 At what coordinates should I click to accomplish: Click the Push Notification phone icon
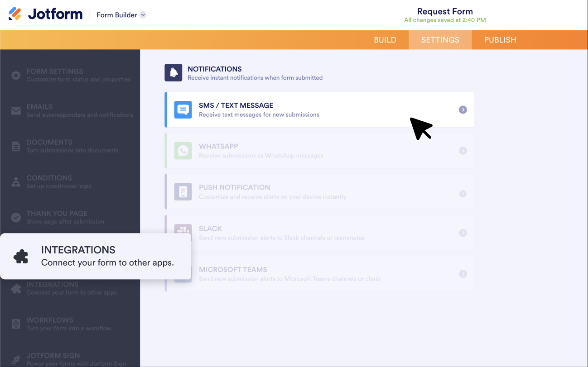(x=183, y=192)
